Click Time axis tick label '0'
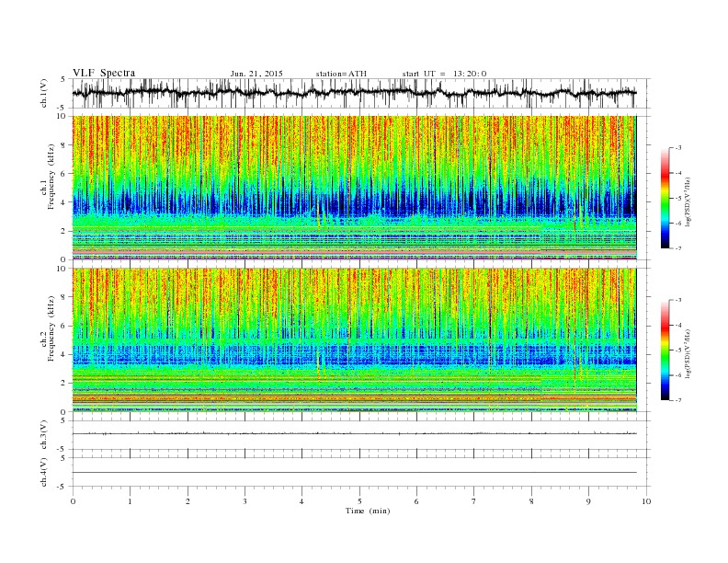This screenshot has height=563, width=728. click(73, 501)
